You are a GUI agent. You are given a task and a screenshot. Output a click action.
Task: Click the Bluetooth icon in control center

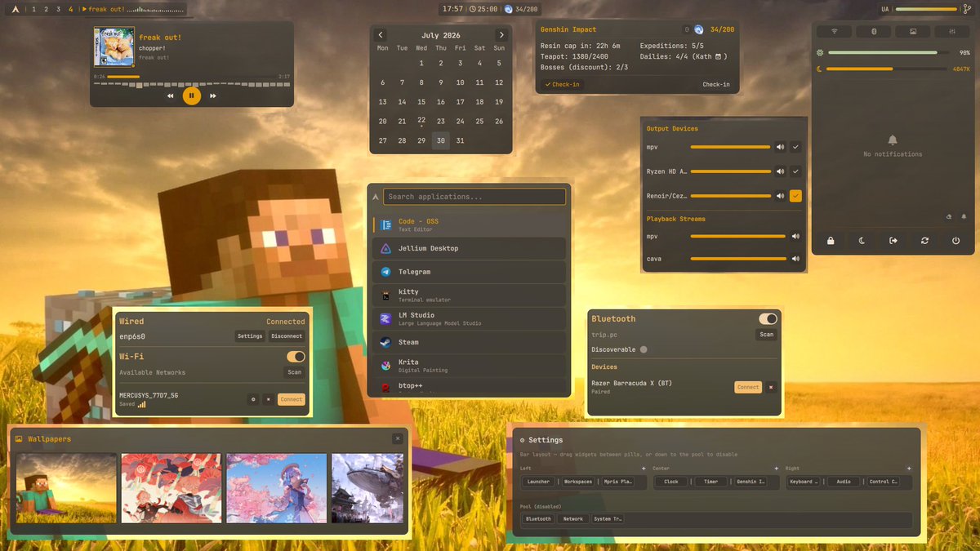point(874,31)
